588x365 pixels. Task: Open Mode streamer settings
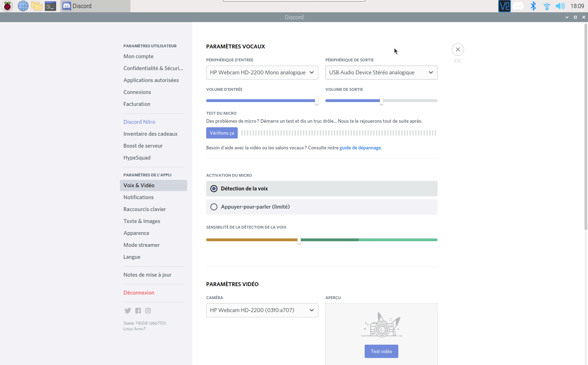tap(154, 245)
